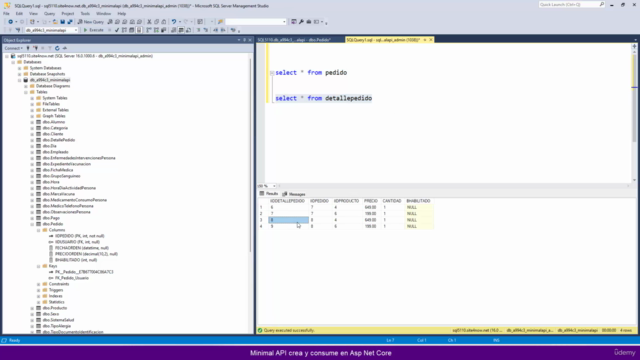Click Connect Object Explorer plug icon
The width and height of the screenshot is (640, 360).
pos(28,48)
